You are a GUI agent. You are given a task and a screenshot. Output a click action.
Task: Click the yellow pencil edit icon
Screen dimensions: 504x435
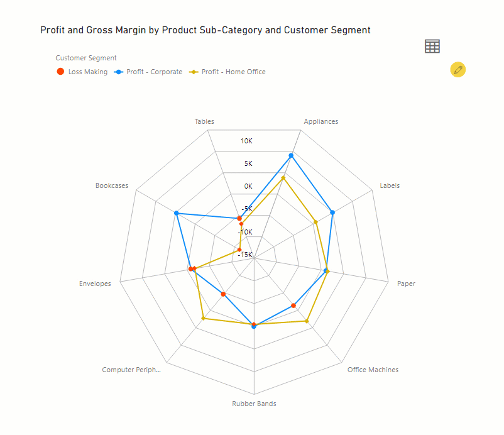tap(458, 70)
